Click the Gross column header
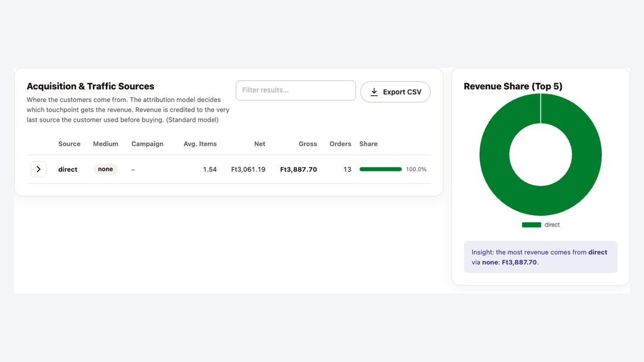The width and height of the screenshot is (644, 362). tap(307, 144)
